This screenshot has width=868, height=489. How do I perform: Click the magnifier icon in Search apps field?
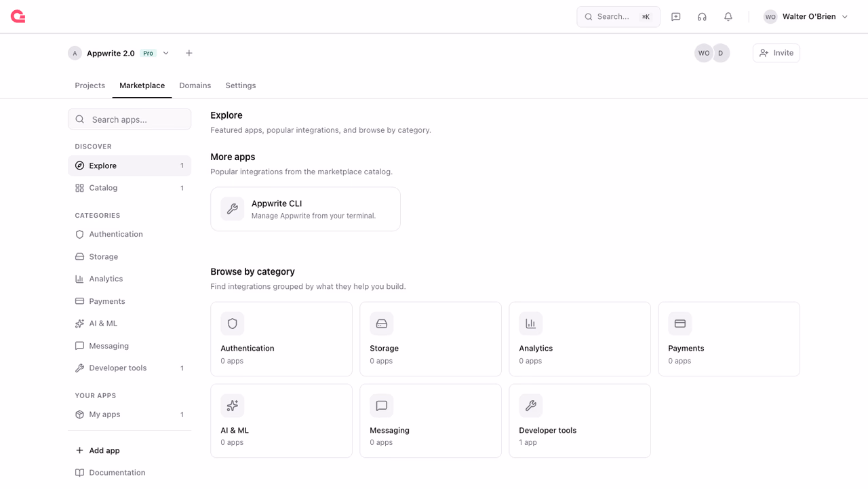pos(80,119)
